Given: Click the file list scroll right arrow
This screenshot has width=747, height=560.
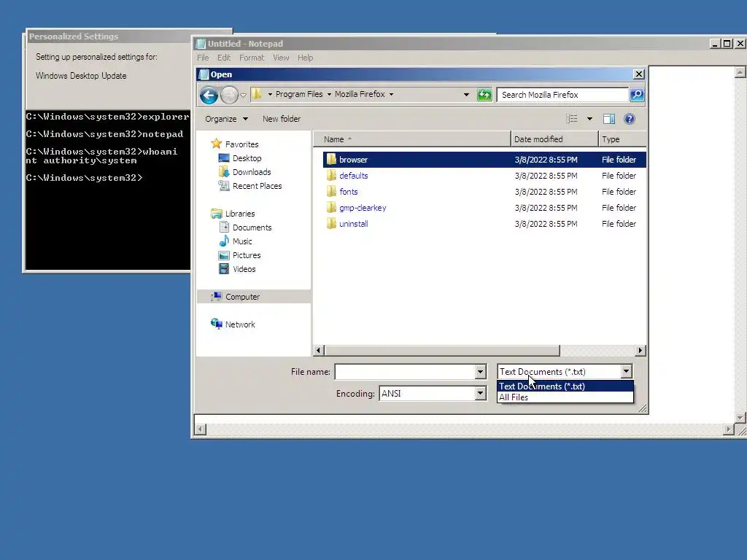Looking at the screenshot, I should 640,351.
